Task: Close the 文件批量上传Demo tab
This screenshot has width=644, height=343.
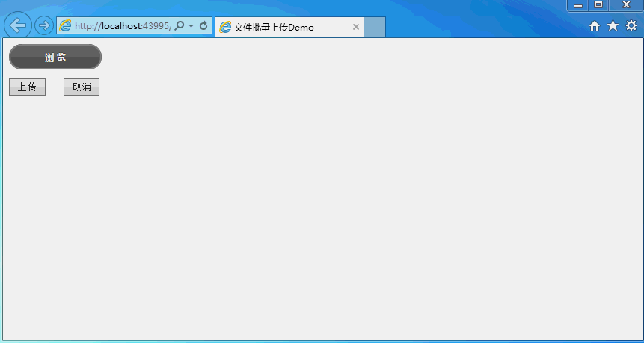Action: tap(355, 28)
